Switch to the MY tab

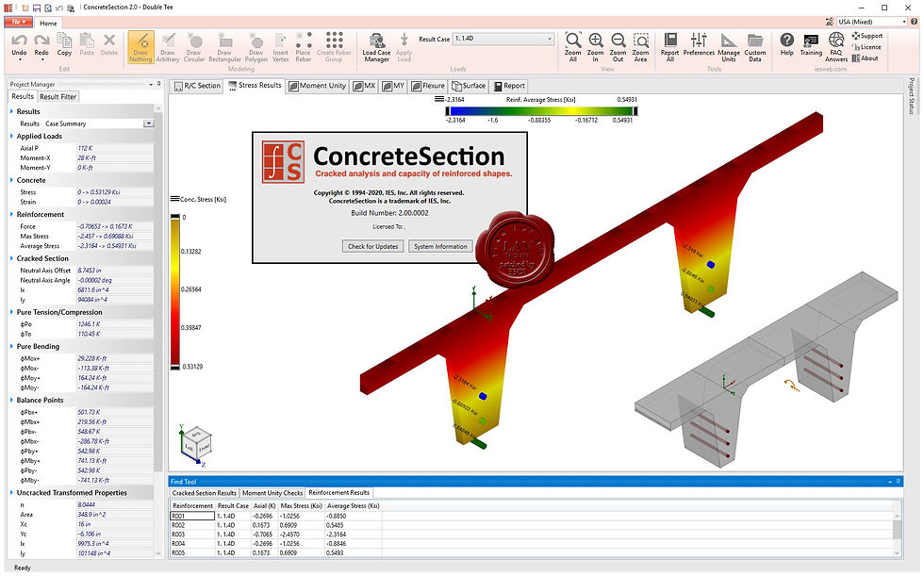[393, 86]
